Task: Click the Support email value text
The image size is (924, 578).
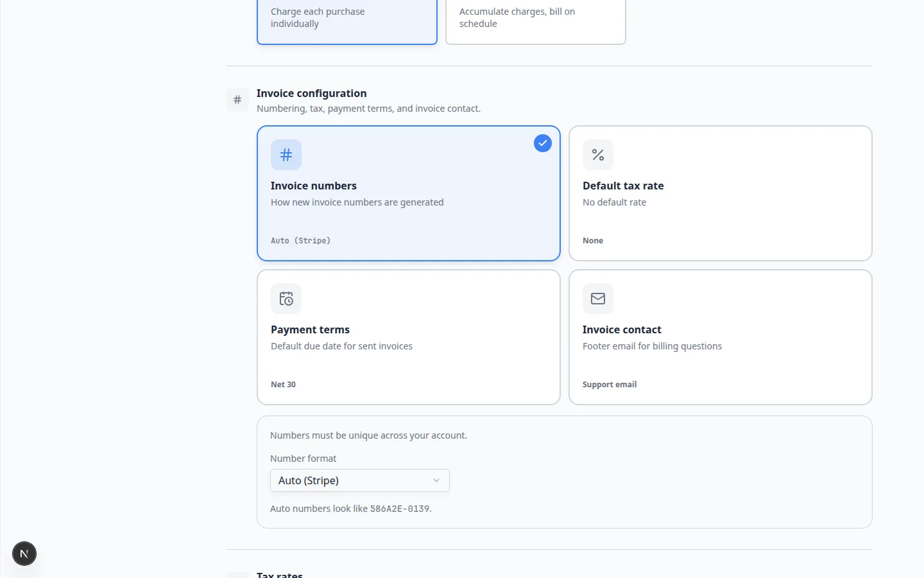Action: tap(610, 385)
